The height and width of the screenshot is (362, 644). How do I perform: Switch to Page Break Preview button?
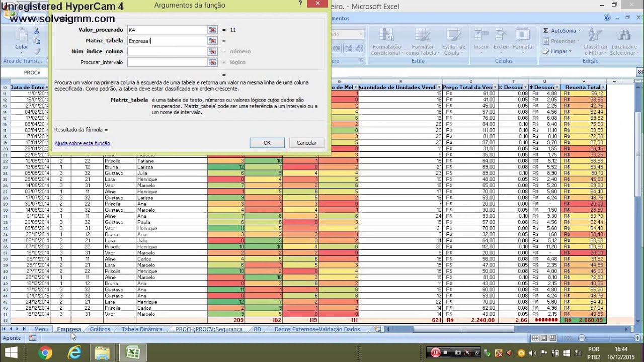pyautogui.click(x=552, y=338)
